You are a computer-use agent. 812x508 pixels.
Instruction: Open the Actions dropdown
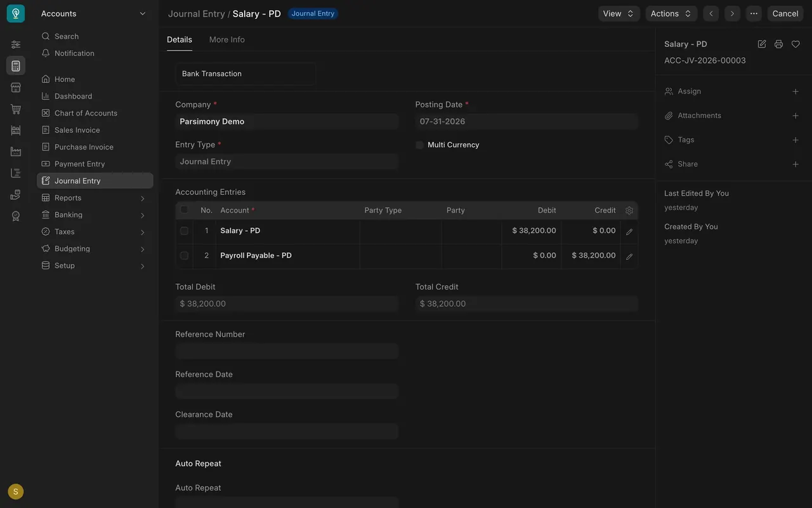(x=671, y=13)
